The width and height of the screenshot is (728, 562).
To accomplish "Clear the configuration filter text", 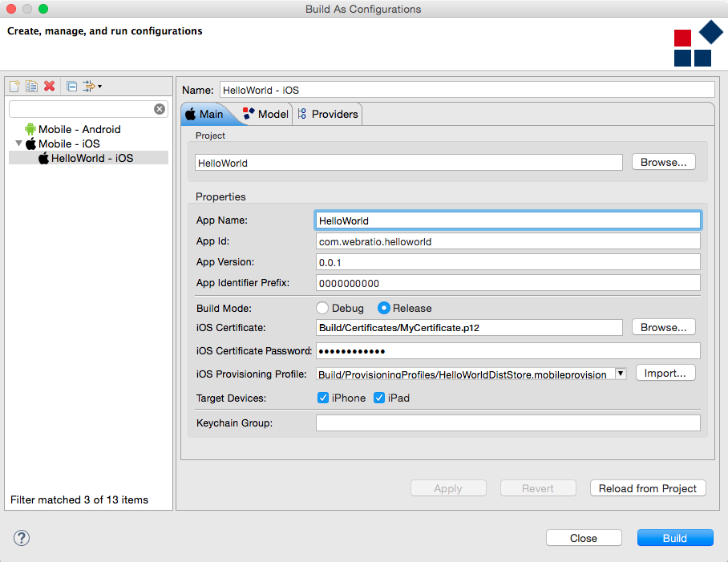I will pyautogui.click(x=160, y=109).
